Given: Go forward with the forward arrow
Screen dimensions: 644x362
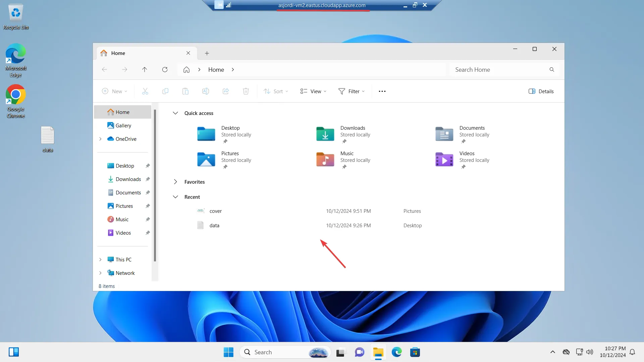Looking at the screenshot, I should tap(124, 69).
